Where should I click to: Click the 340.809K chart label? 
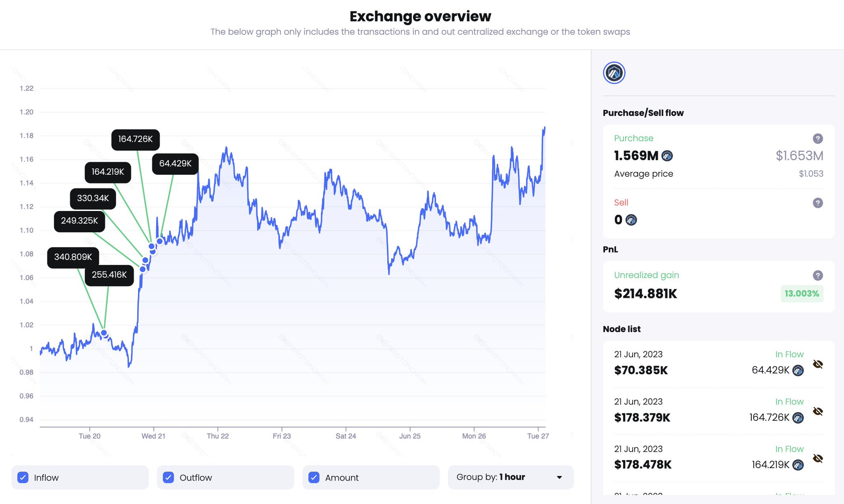coord(73,257)
